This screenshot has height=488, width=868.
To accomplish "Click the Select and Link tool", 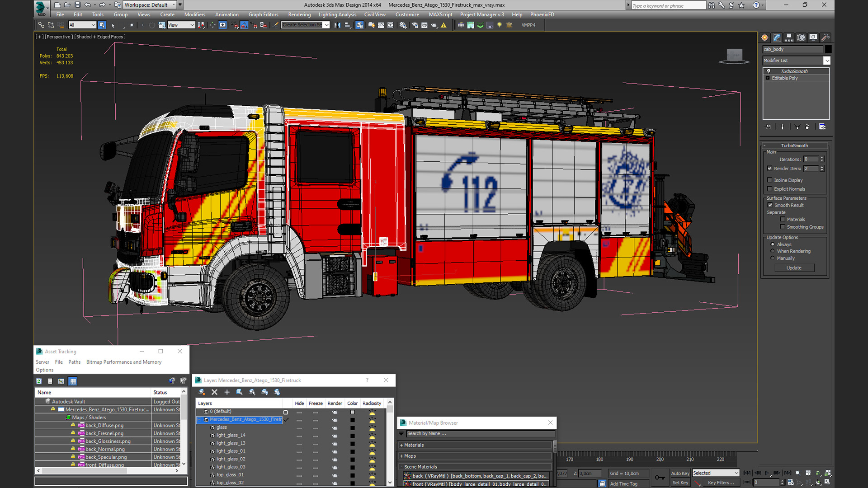I will [41, 25].
